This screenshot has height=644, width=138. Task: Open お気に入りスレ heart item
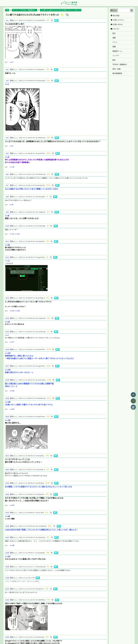point(122,20)
